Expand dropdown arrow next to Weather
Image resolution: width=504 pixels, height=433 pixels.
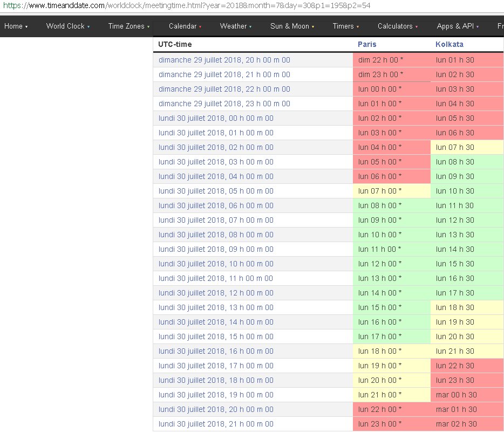(250, 27)
